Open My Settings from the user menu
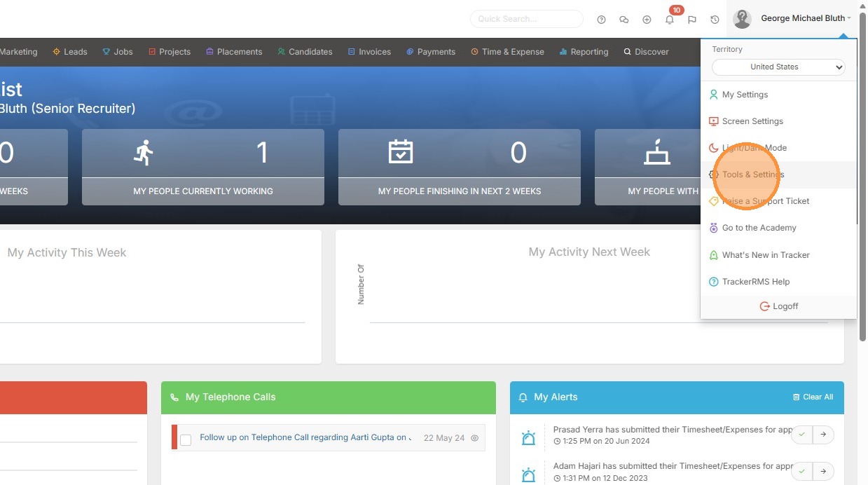The image size is (868, 485). point(778,95)
